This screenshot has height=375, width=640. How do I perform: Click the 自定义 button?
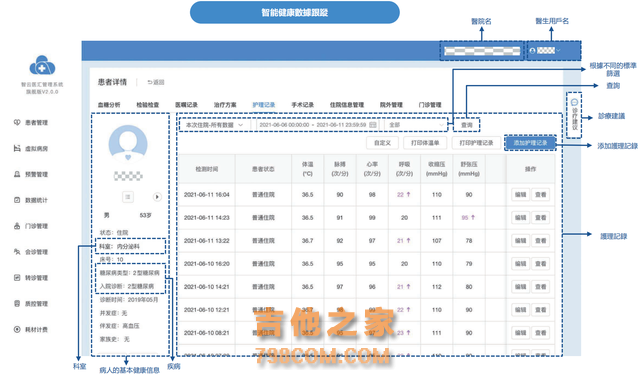[382, 143]
